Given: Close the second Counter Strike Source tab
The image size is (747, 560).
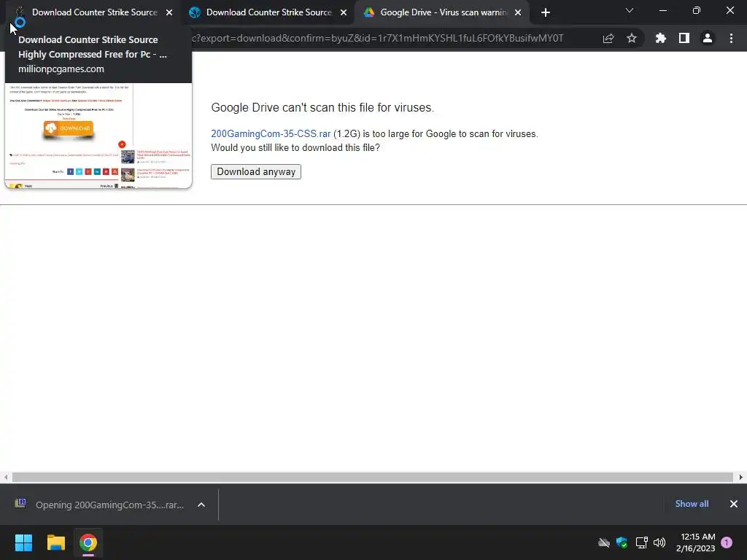Looking at the screenshot, I should 344,12.
